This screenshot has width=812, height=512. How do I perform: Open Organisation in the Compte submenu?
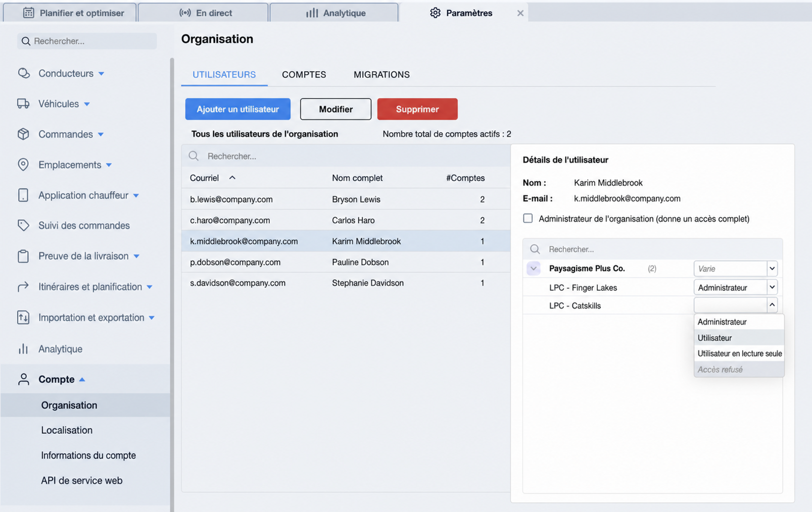pos(85,405)
